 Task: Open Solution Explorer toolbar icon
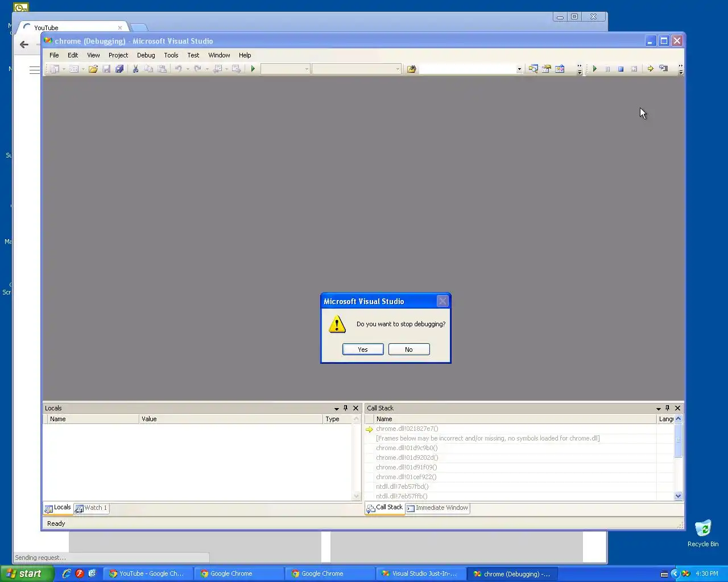533,69
